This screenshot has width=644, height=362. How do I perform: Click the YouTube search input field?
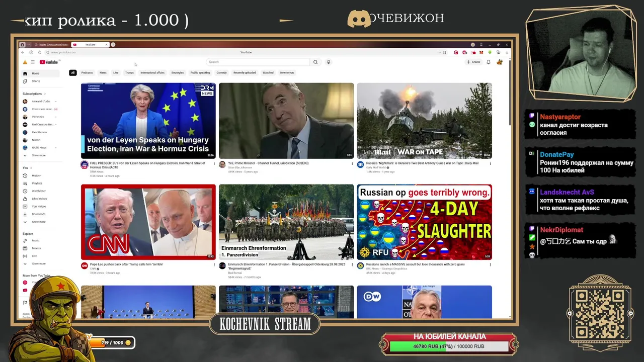[258, 62]
